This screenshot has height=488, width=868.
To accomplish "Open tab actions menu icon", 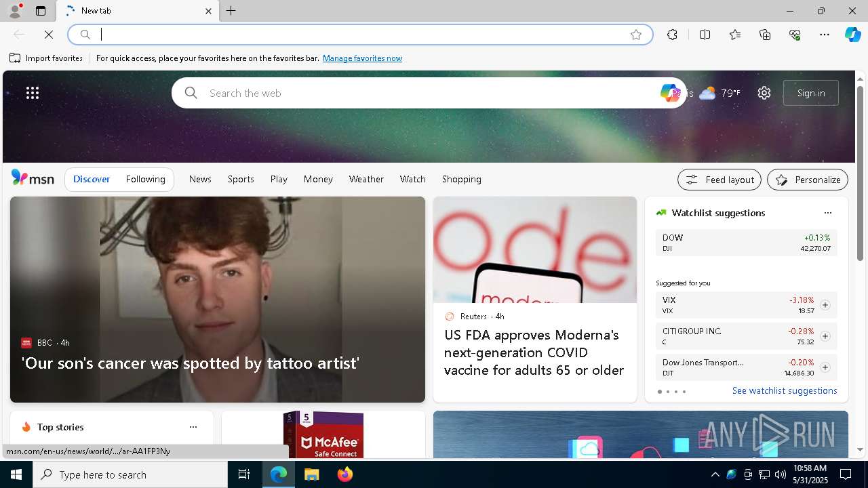I will pyautogui.click(x=41, y=11).
